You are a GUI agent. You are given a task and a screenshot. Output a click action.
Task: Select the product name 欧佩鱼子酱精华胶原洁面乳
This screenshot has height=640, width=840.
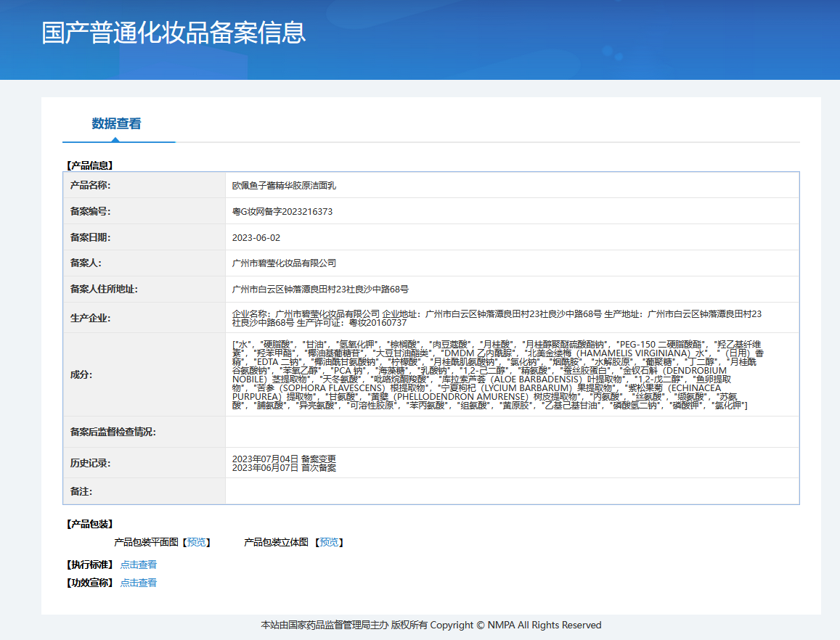284,185
